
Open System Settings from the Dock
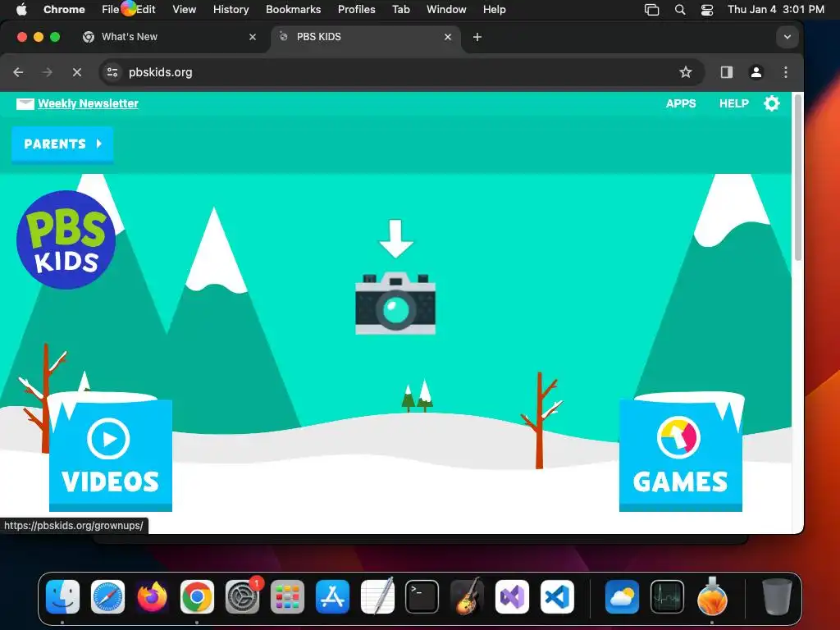pyautogui.click(x=242, y=597)
